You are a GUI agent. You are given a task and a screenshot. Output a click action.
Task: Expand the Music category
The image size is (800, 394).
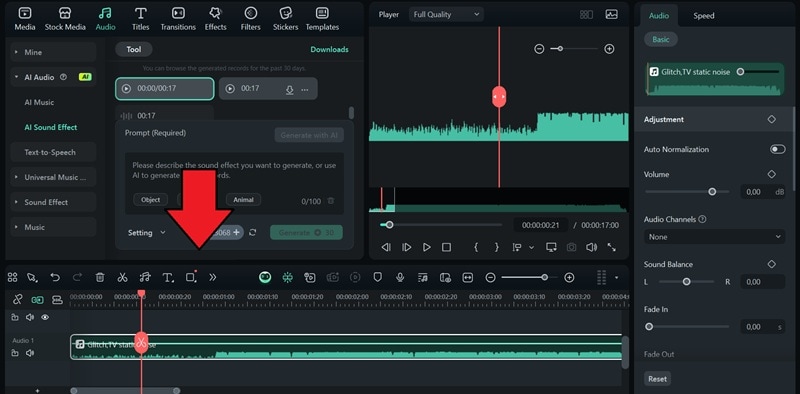53,227
